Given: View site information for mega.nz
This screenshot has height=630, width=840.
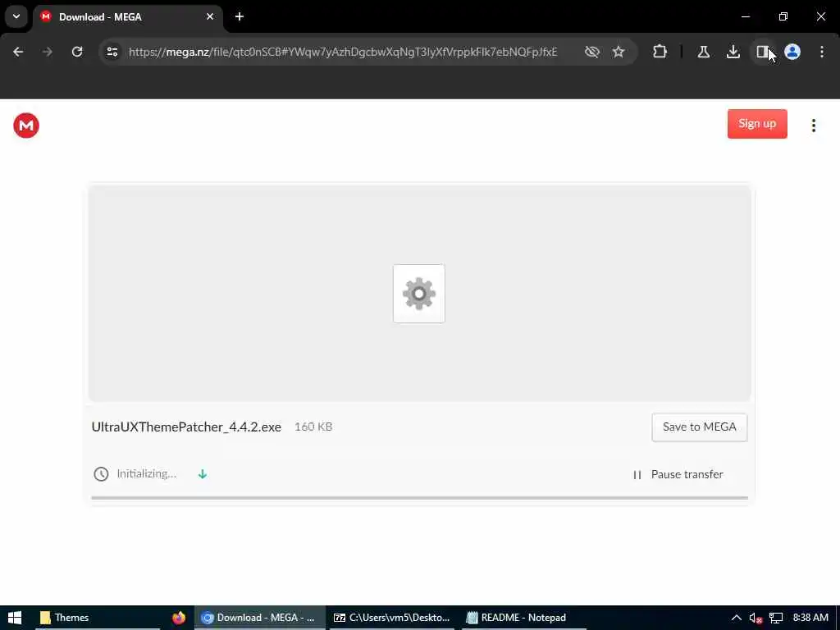Looking at the screenshot, I should (x=112, y=52).
